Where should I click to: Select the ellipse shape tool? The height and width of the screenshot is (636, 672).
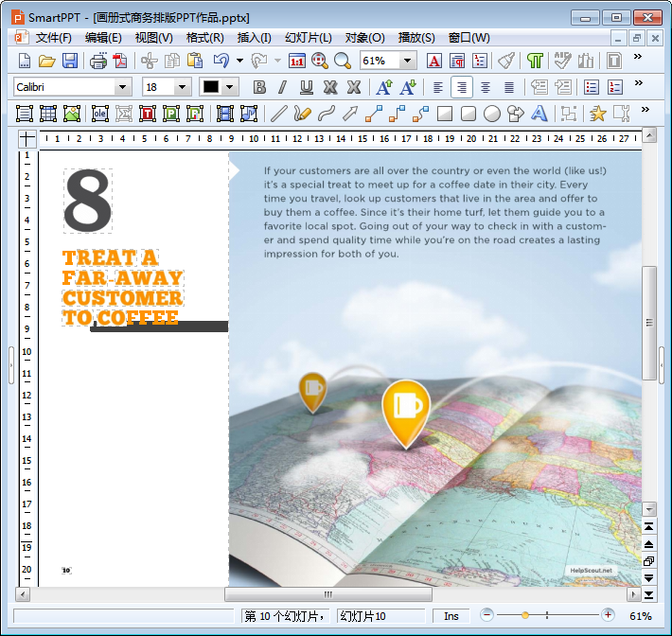(x=492, y=114)
